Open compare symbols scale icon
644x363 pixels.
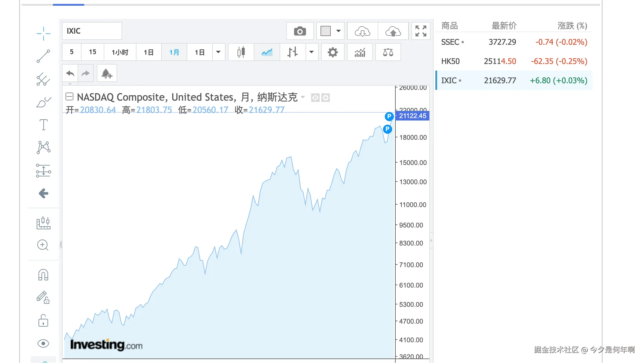click(388, 52)
